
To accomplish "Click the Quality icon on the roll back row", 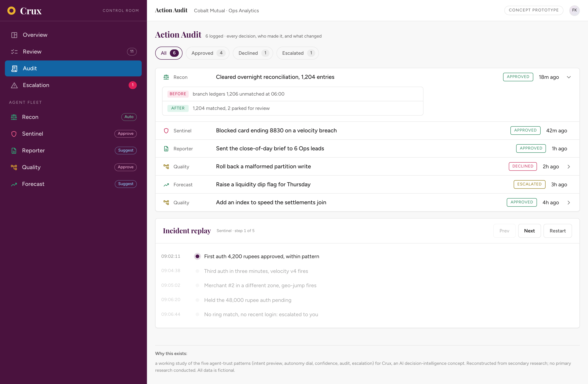I will (x=166, y=166).
